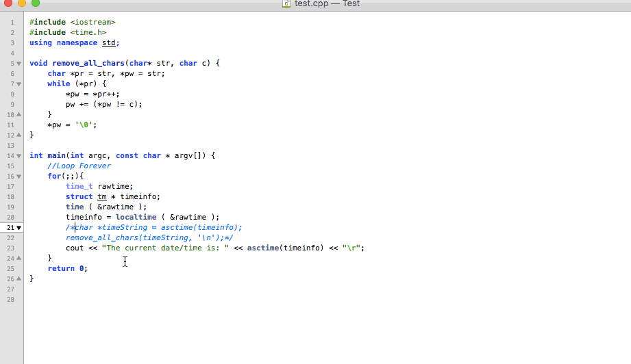Click the green zoom window button
The image size is (631, 364).
[x=36, y=3]
